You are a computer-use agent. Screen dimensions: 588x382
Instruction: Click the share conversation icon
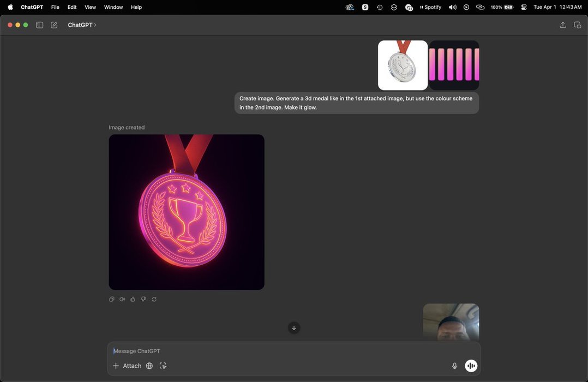pyautogui.click(x=563, y=25)
